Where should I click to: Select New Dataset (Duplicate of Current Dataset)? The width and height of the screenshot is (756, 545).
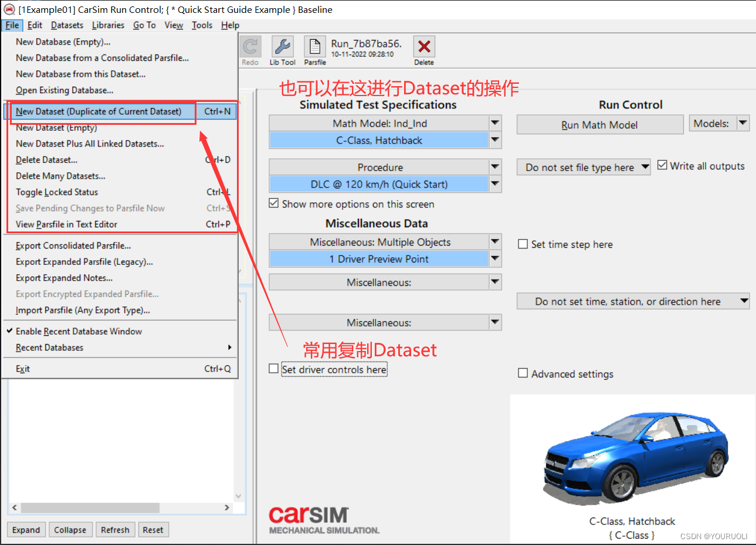click(x=100, y=111)
